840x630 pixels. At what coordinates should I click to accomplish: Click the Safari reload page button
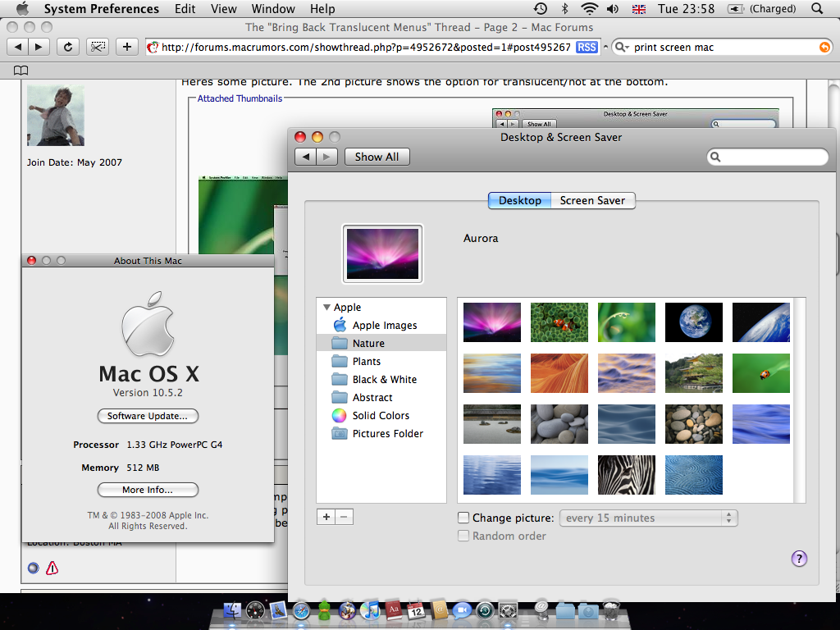(x=68, y=47)
